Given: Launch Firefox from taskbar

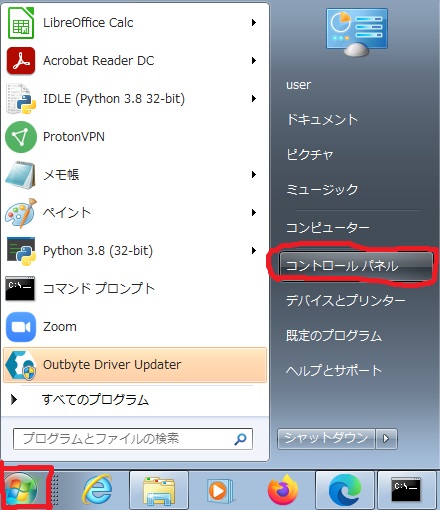Looking at the screenshot, I should pos(283,490).
